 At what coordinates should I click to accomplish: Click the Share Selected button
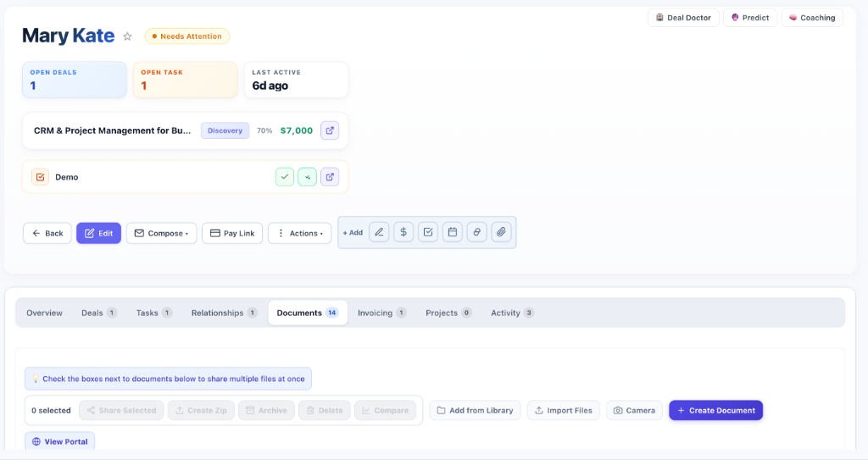121,411
